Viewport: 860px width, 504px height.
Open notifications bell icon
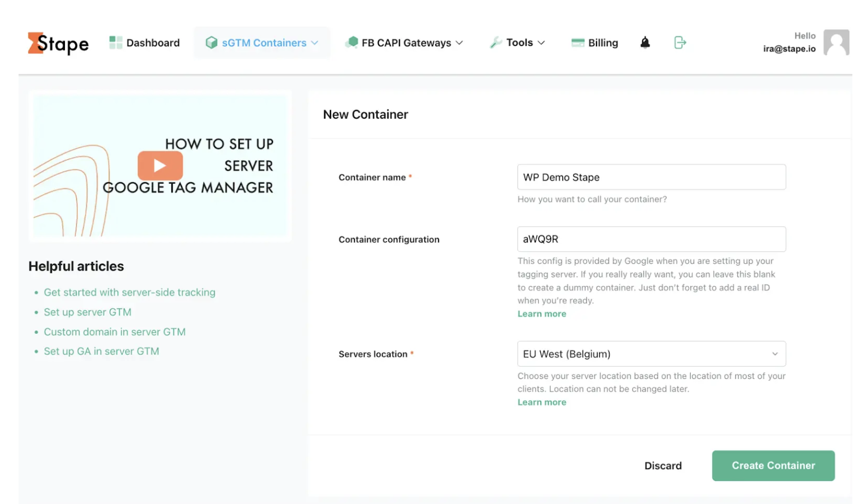pos(645,43)
